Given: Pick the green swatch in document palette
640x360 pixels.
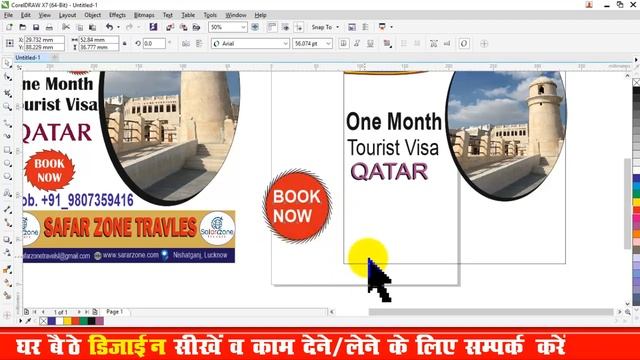Looking at the screenshot, I should coord(84,321).
